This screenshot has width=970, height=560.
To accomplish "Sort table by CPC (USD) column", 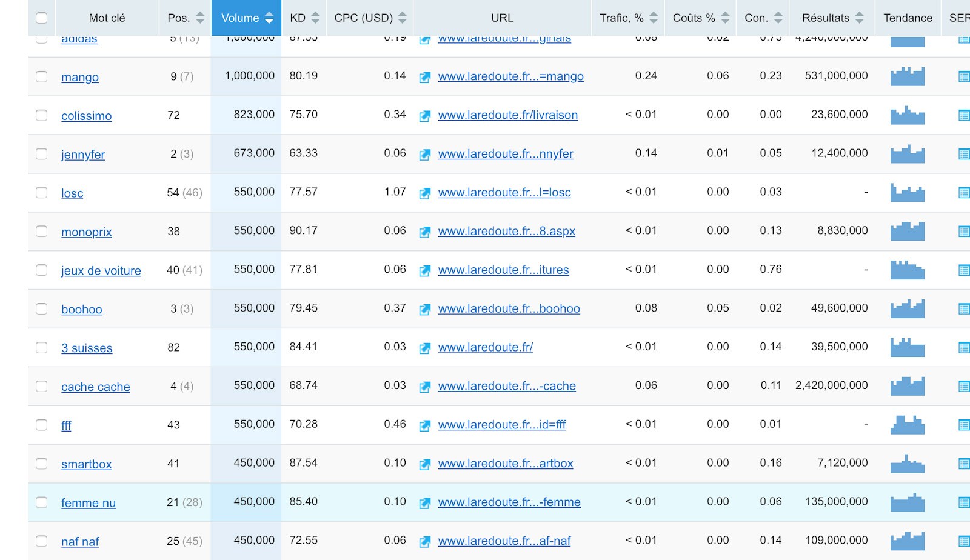I will [x=370, y=18].
